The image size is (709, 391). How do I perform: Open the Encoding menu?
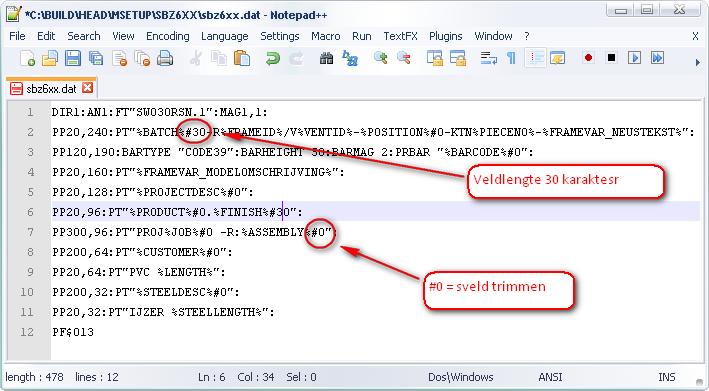[168, 36]
